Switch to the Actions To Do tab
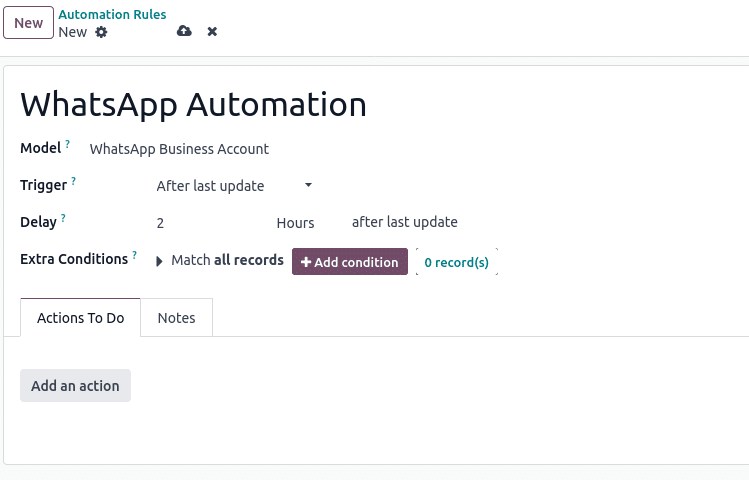Viewport: 749px width, 480px height. point(81,318)
